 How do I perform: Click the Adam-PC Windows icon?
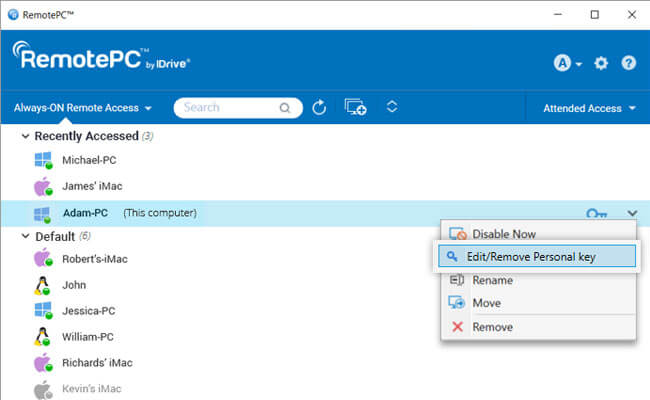[42, 214]
